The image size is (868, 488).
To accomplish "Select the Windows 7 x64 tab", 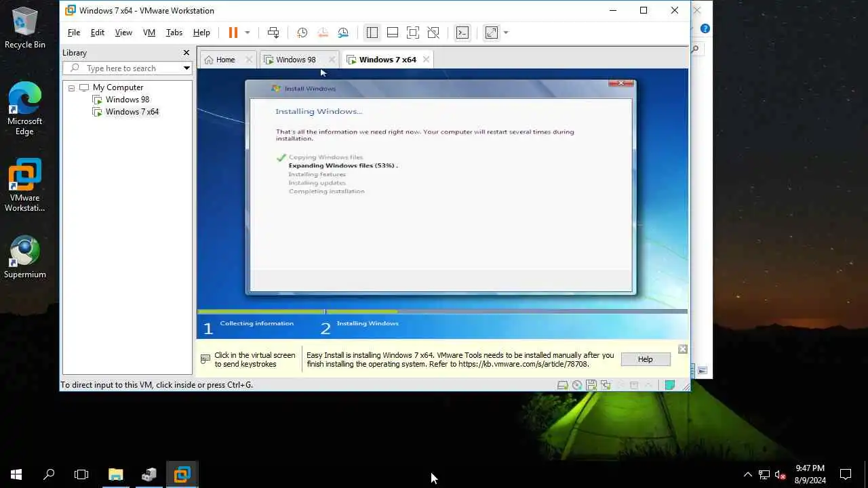I will click(387, 60).
